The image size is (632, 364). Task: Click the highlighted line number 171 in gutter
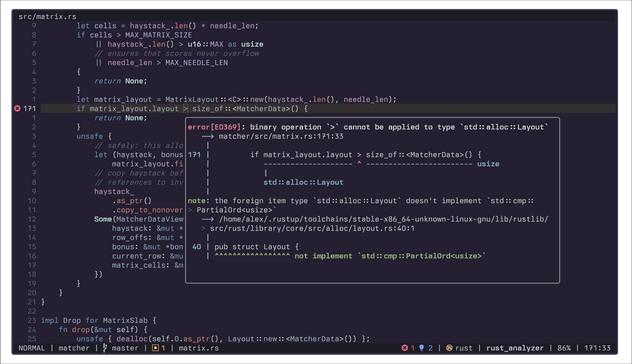click(29, 108)
